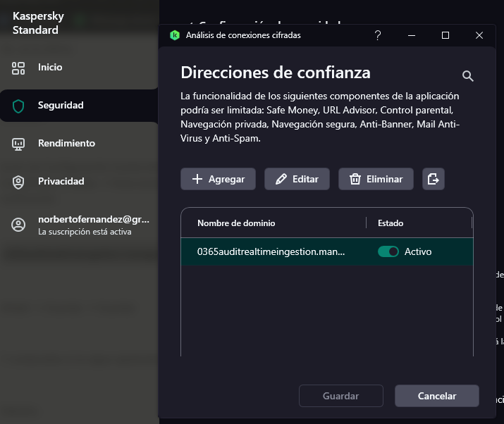Click the Privacidad shield-person icon
Viewport: 504px width, 424px height.
(18, 182)
